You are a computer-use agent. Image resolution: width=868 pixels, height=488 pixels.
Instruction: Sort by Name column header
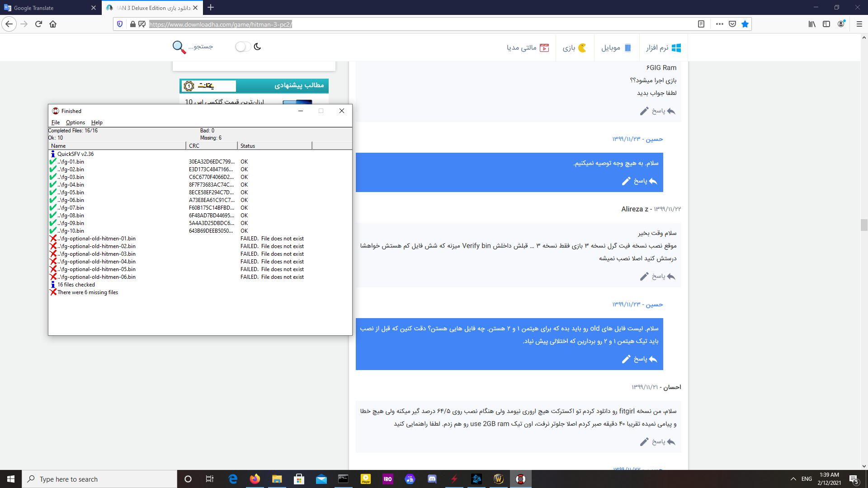click(x=117, y=146)
